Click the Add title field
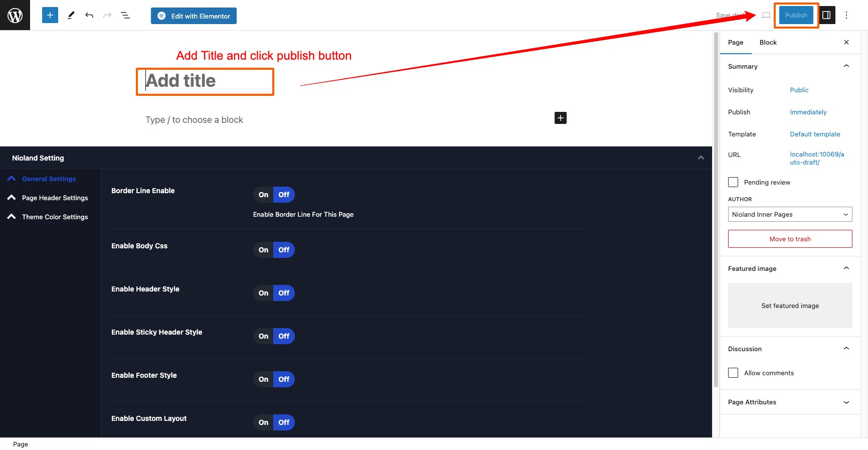The height and width of the screenshot is (450, 868). click(205, 81)
